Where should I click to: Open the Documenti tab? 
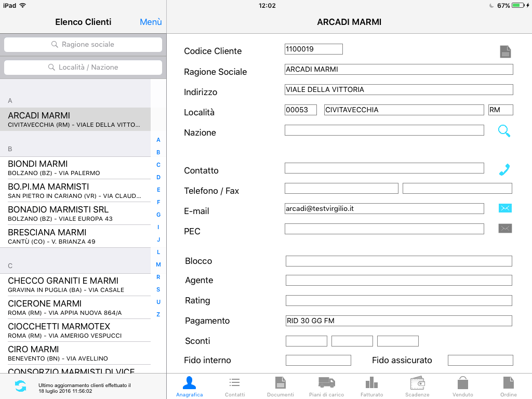(x=280, y=387)
